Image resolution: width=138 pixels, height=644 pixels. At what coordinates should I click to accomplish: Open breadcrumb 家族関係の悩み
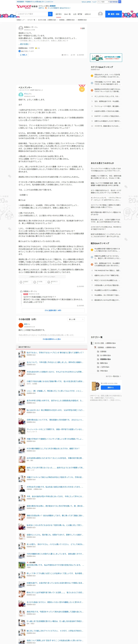(x=82, y=20)
